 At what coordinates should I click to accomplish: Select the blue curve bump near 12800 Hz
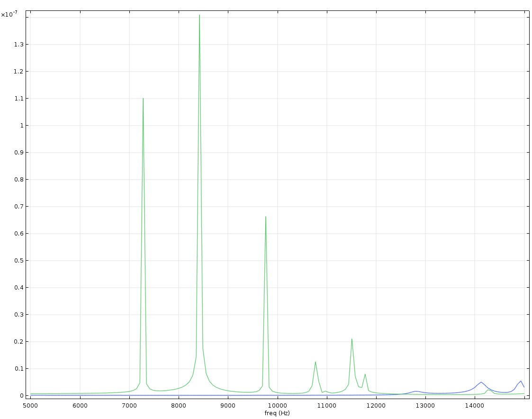[x=416, y=391]
